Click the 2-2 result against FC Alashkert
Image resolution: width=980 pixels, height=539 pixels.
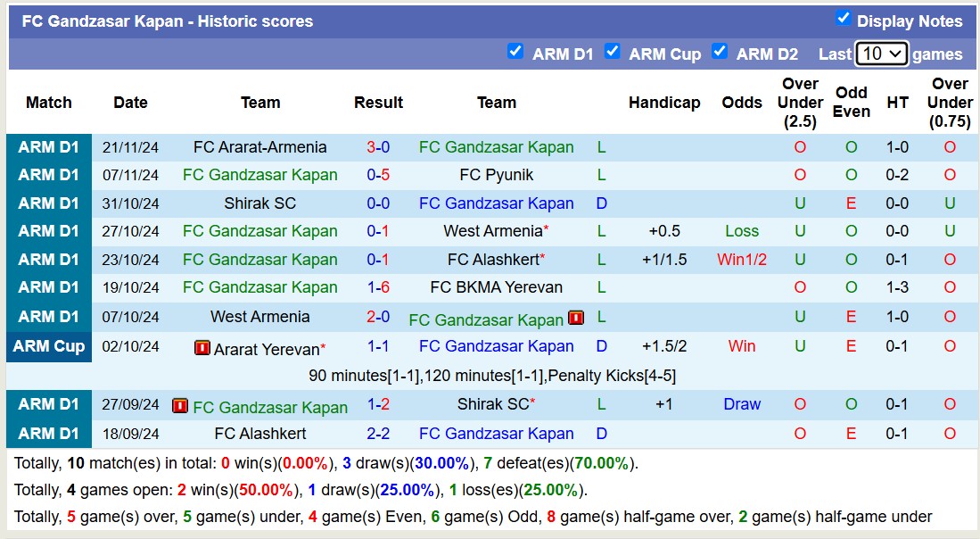(x=378, y=434)
